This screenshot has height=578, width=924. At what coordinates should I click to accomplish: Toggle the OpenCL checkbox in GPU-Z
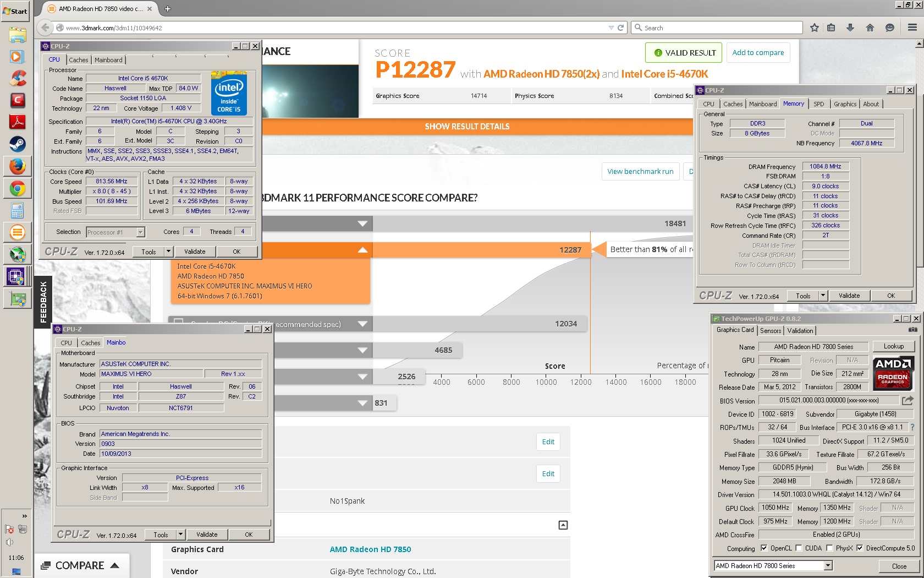click(x=763, y=548)
